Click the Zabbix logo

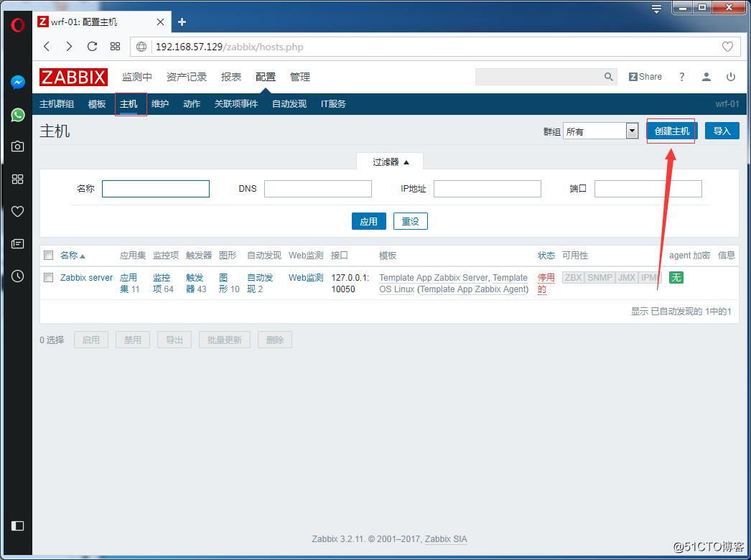point(73,77)
